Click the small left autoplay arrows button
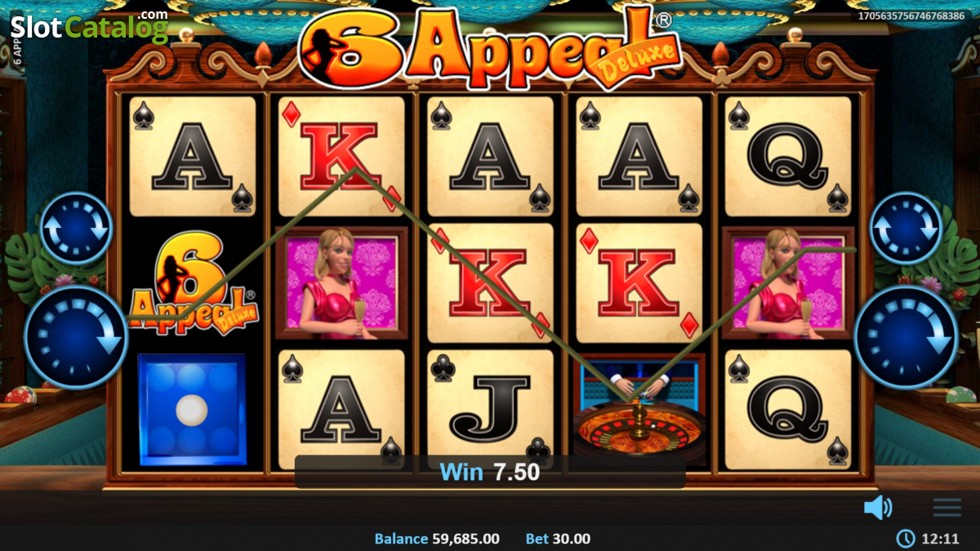The height and width of the screenshot is (551, 980). [77, 229]
